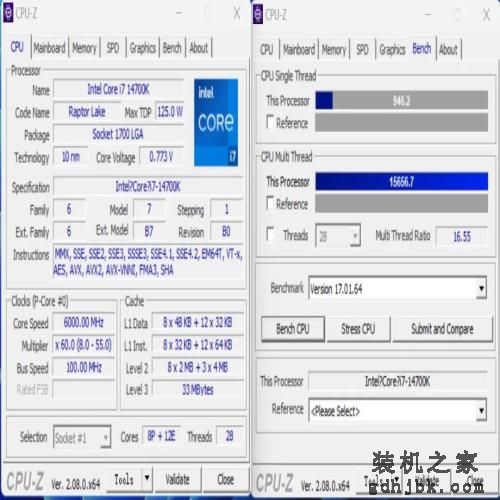Select CPU tab in left window
This screenshot has width=500, height=500.
click(17, 47)
